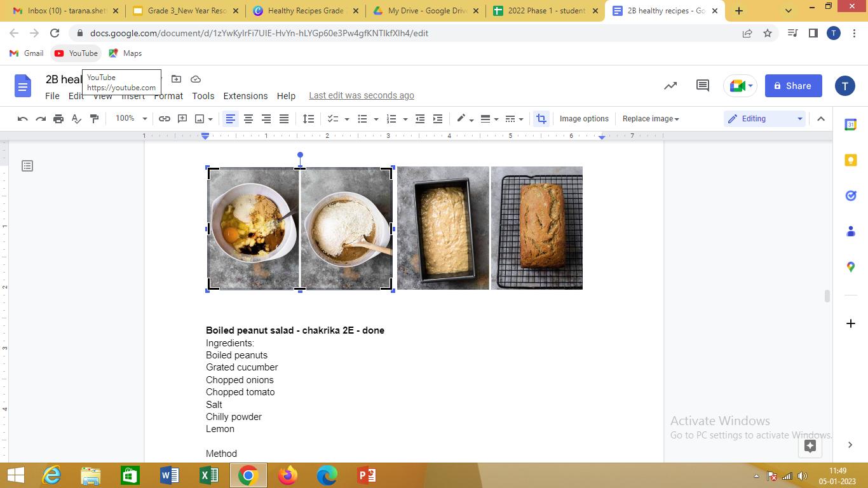Image resolution: width=868 pixels, height=488 pixels.
Task: Open Contacts in the side panel
Action: point(851,232)
